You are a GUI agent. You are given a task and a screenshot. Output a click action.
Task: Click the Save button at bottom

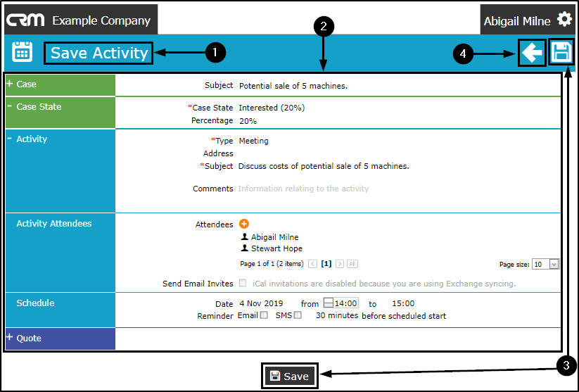click(x=289, y=377)
